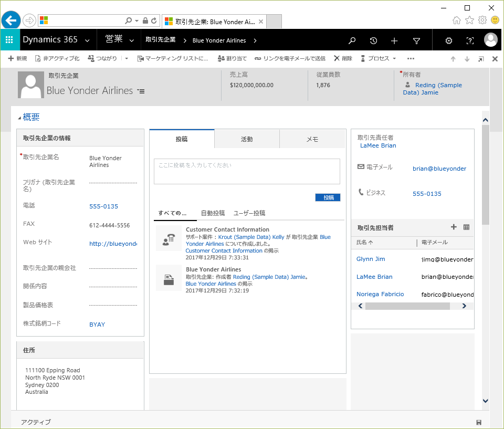Image resolution: width=504 pixels, height=429 pixels.
Task: Select ユーザー投稿 filter
Action: 249,213
